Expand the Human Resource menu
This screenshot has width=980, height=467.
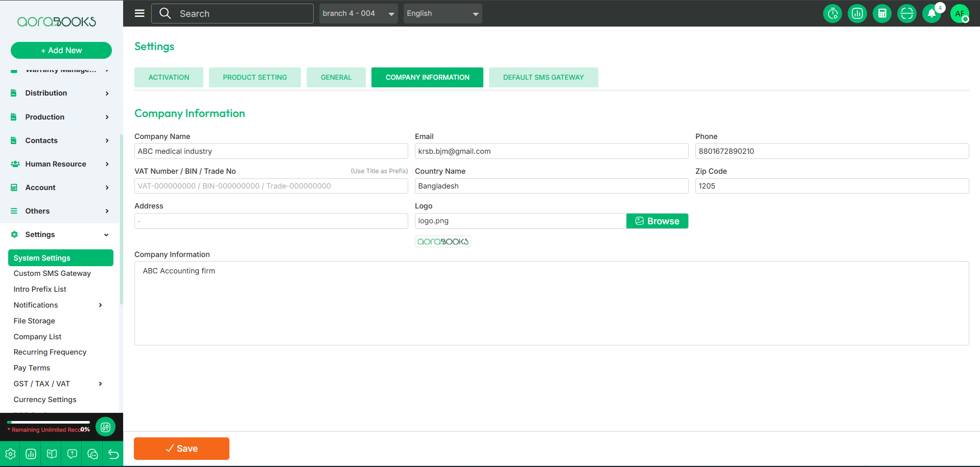(60, 164)
